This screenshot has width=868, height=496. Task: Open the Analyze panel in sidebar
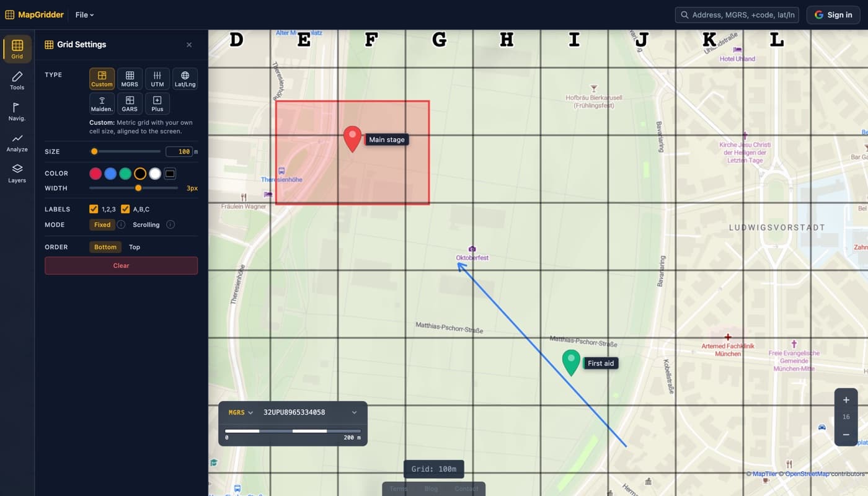[17, 143]
